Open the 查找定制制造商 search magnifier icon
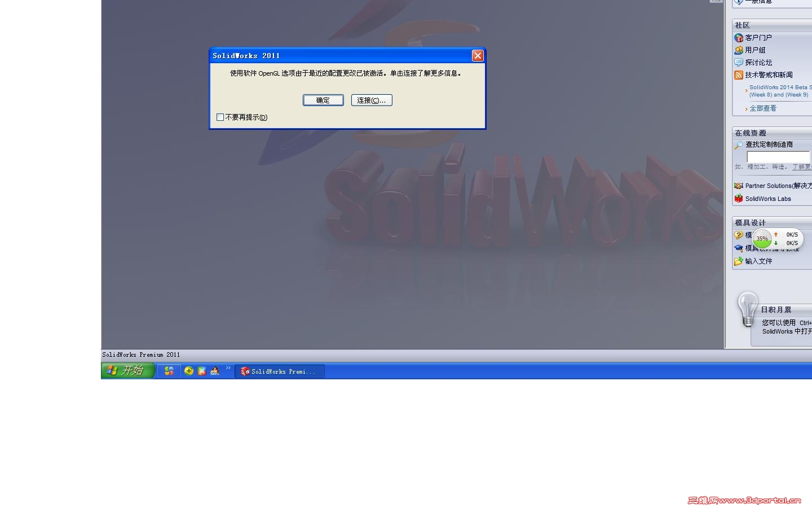Screen dimensions: 812x508 tap(739, 145)
